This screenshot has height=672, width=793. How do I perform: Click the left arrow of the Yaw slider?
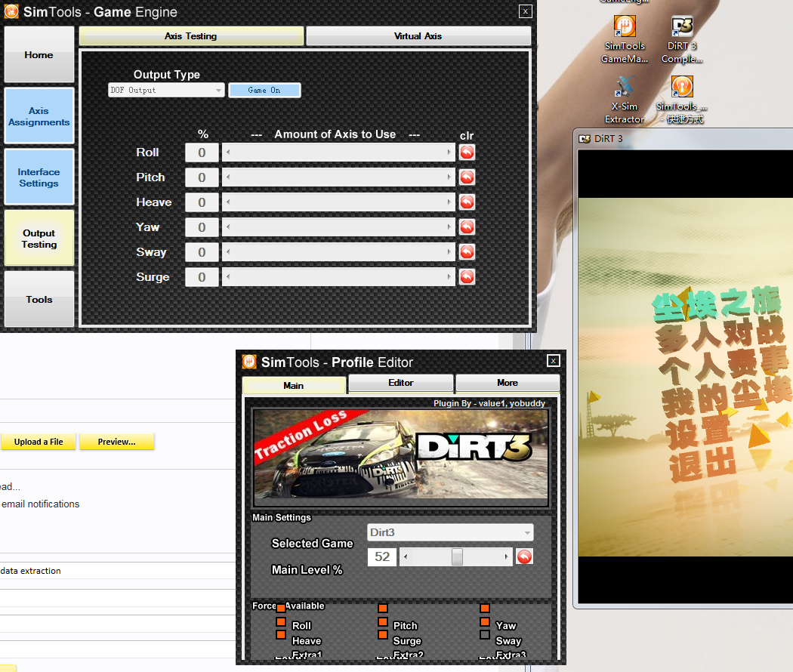click(229, 227)
